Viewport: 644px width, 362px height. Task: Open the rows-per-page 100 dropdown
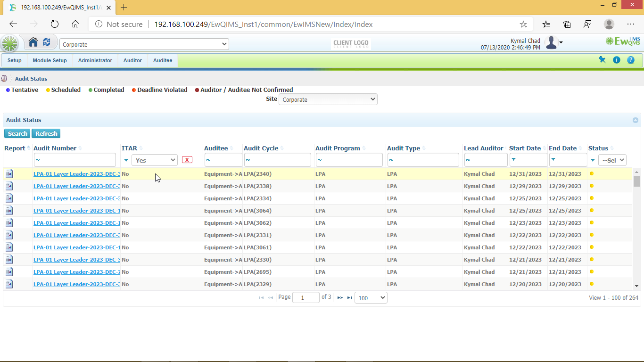click(371, 298)
